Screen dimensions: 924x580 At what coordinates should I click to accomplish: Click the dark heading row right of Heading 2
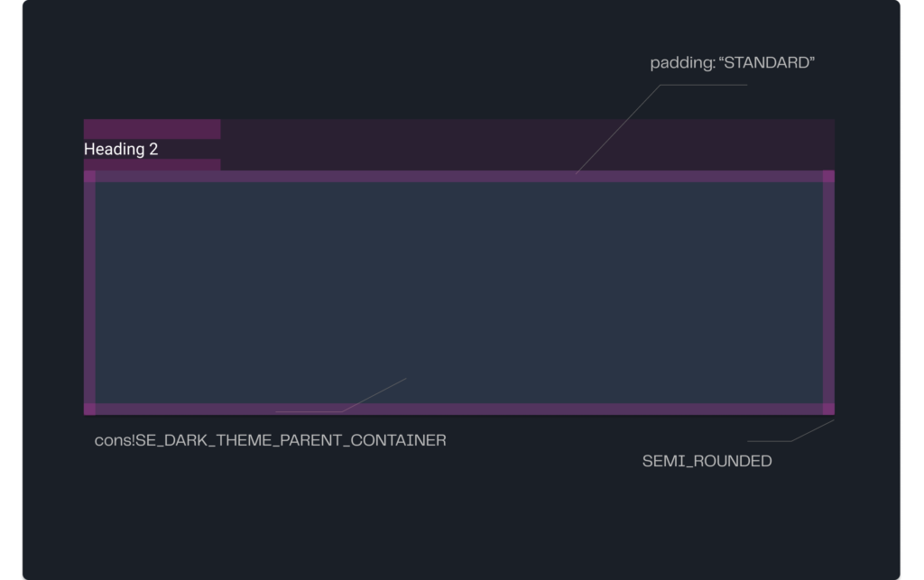(527, 144)
